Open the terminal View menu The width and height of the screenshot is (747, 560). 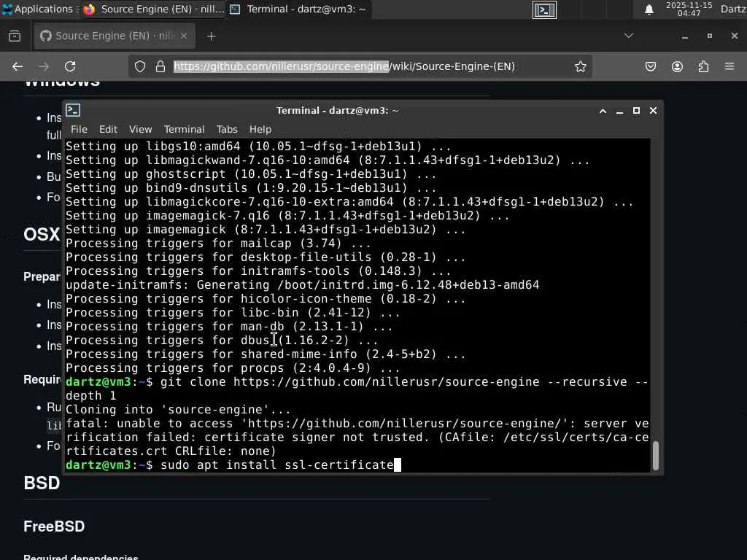(140, 130)
